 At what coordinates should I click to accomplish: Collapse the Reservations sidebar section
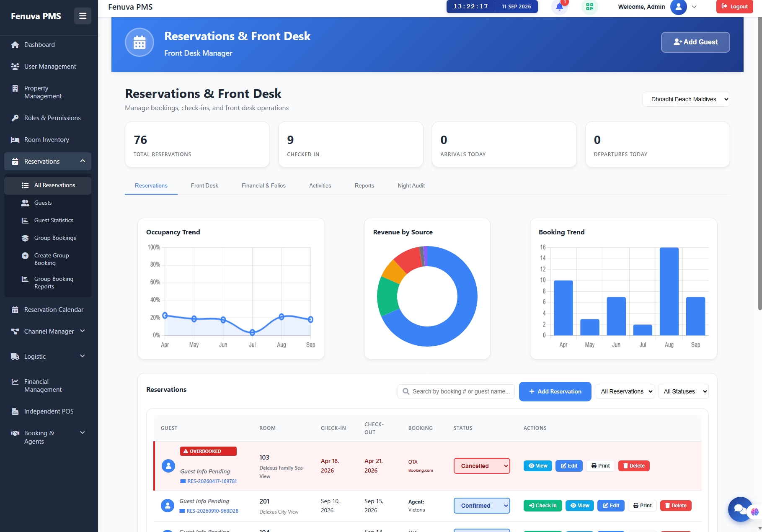[48, 162]
